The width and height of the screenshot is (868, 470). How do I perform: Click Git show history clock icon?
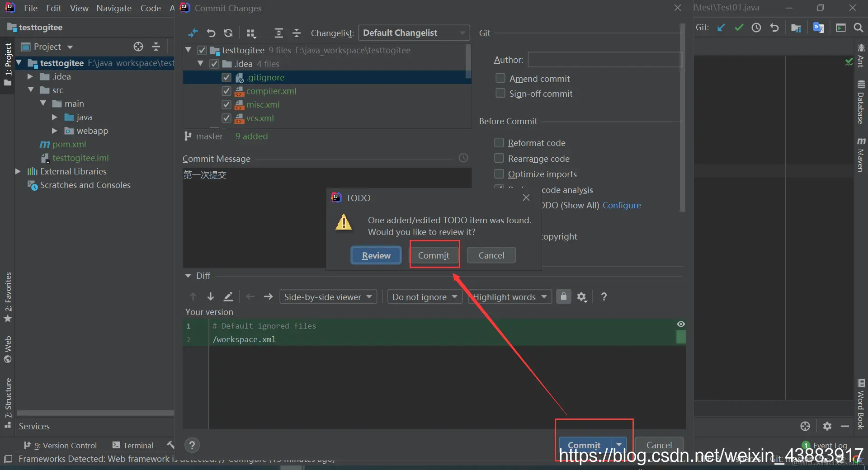756,28
